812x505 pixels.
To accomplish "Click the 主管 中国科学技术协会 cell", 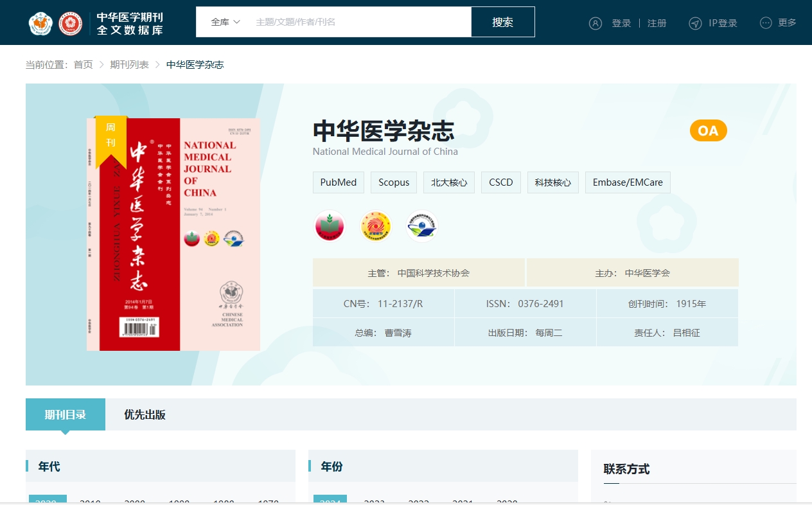I will (x=419, y=272).
